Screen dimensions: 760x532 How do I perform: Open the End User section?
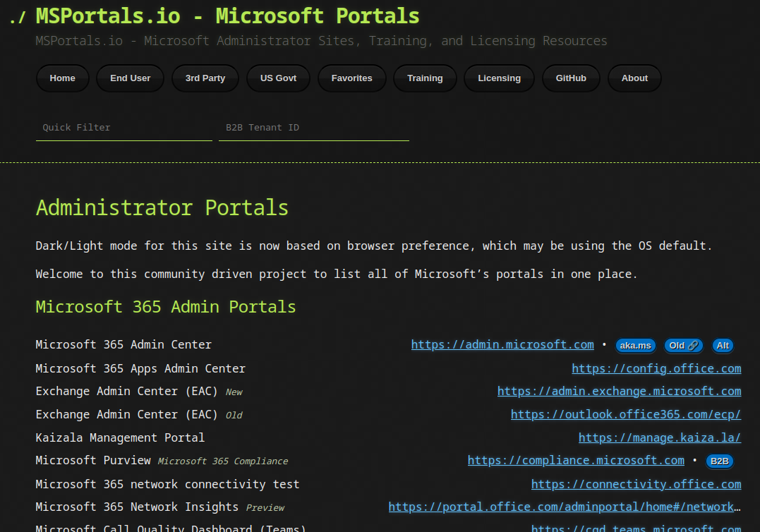[130, 78]
